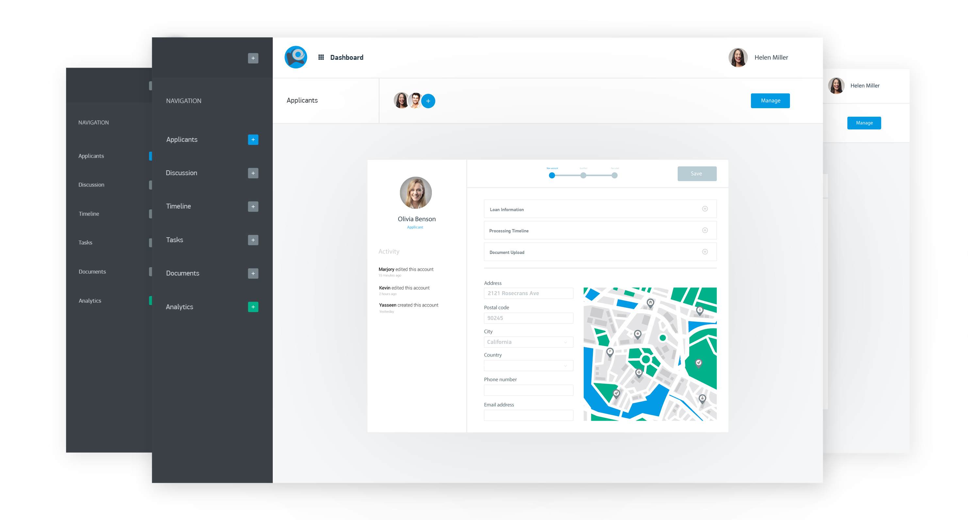Select Analytics in the back-left window's navigation
The image size is (980, 520).
90,301
